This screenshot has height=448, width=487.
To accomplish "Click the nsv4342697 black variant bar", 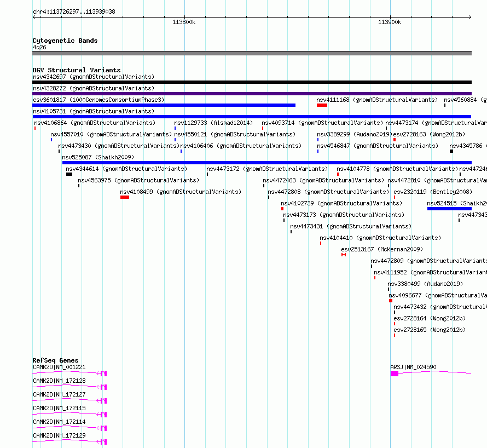I will click(252, 82).
